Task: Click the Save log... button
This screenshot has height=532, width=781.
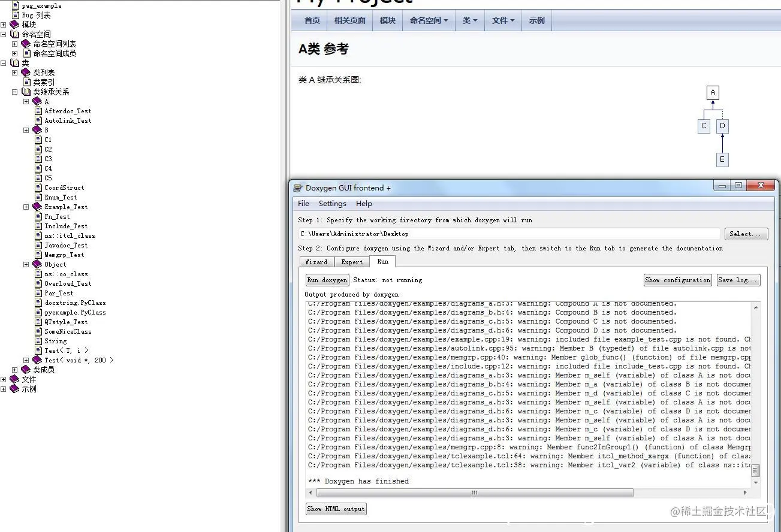Action: point(738,280)
